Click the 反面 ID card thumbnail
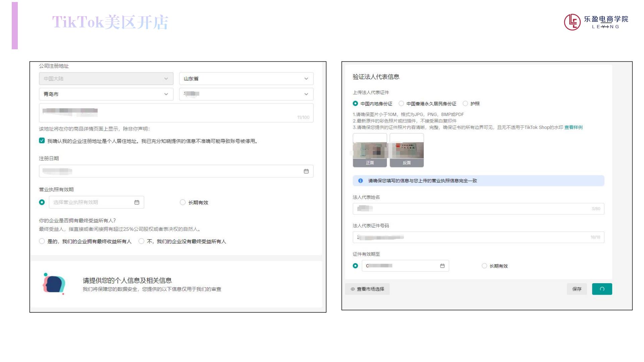 (407, 150)
